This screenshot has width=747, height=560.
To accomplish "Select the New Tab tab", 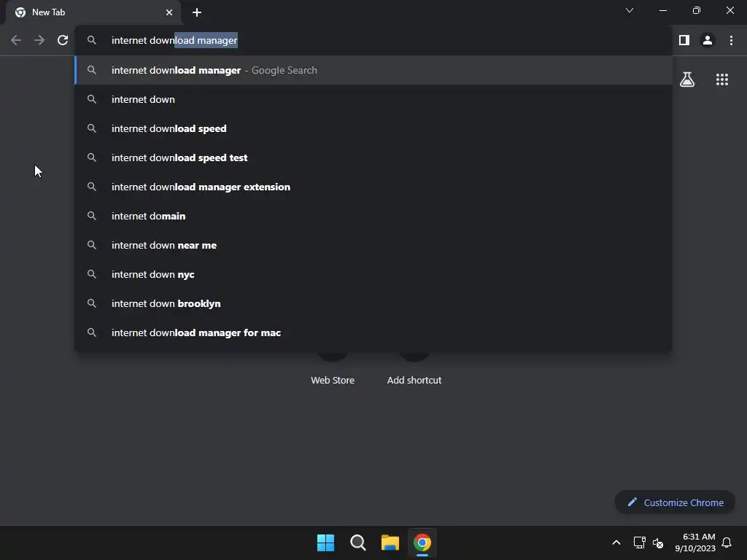I will coord(93,12).
